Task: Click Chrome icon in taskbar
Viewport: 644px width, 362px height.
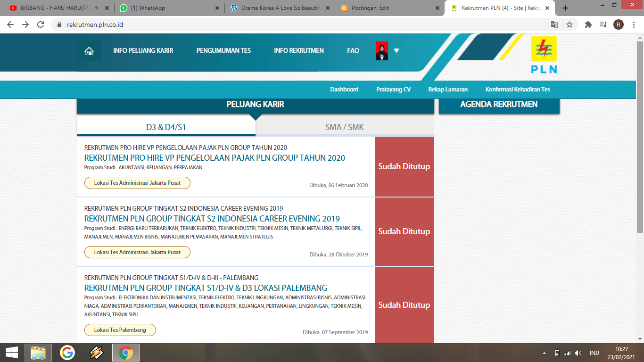Action: pos(126,353)
